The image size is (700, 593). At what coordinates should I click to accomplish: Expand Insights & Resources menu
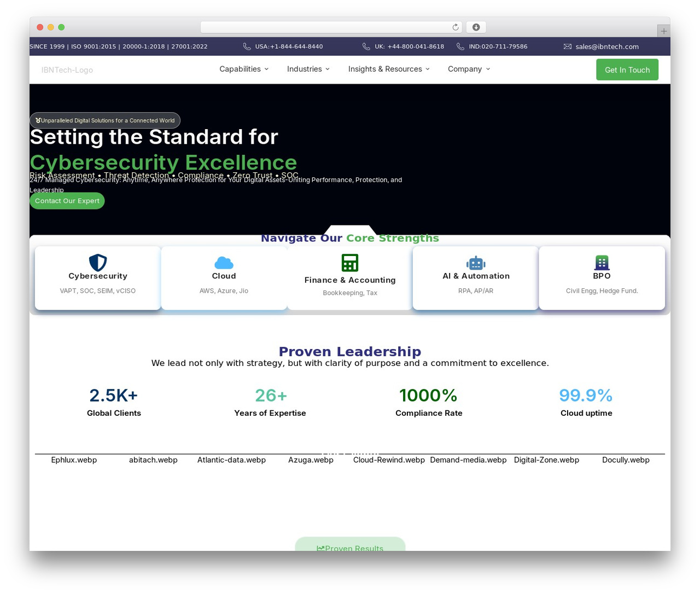coord(389,69)
